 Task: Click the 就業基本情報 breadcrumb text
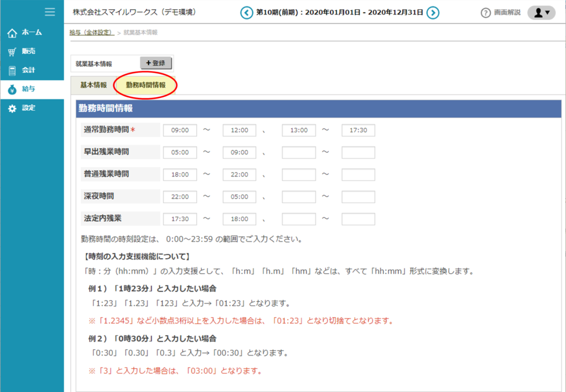point(140,33)
